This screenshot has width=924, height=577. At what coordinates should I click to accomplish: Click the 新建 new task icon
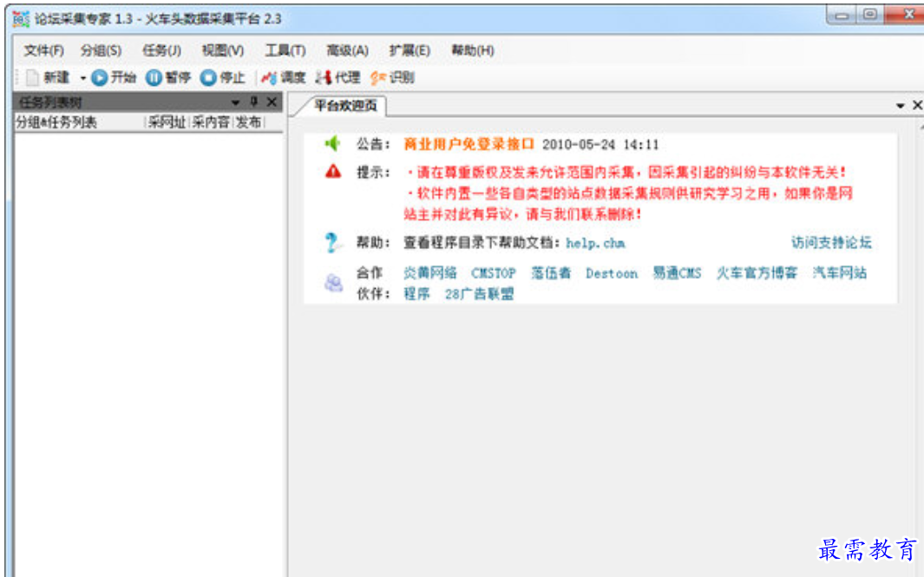point(32,77)
